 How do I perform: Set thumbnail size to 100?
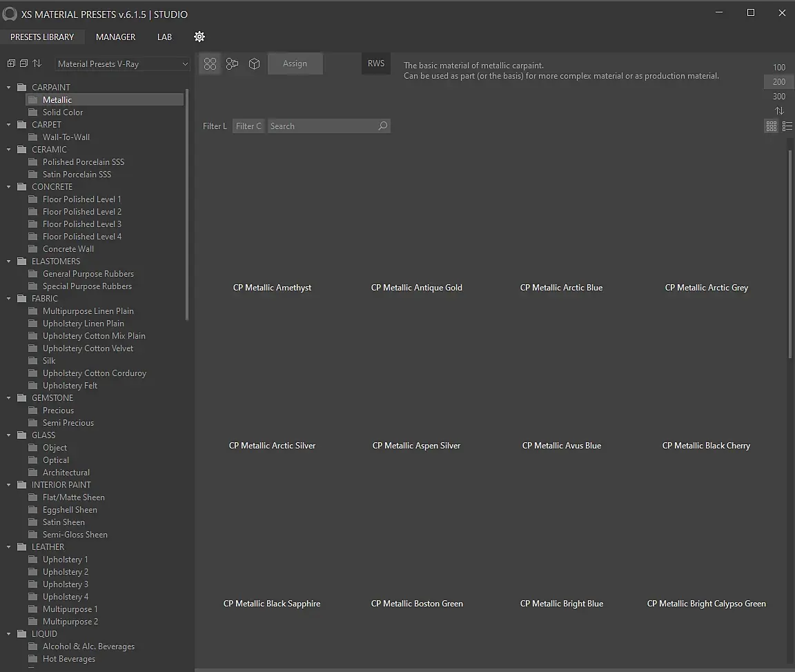coord(779,68)
